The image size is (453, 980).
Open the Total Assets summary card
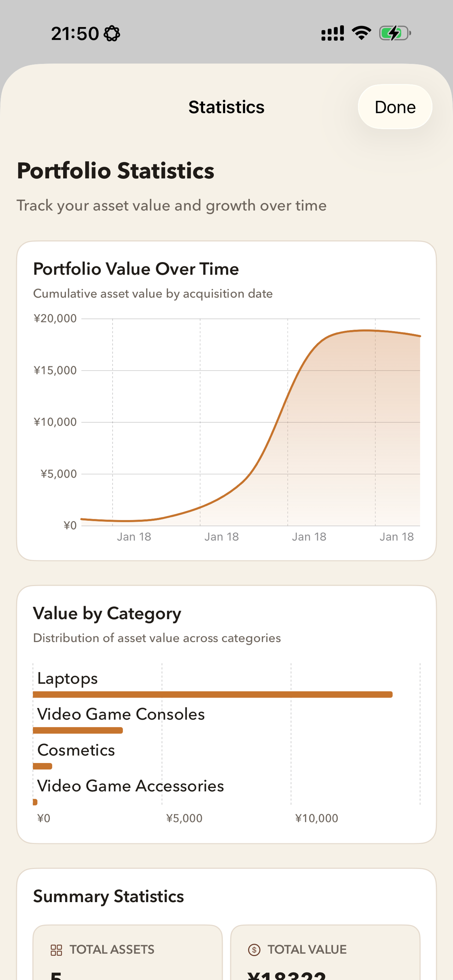point(127,952)
